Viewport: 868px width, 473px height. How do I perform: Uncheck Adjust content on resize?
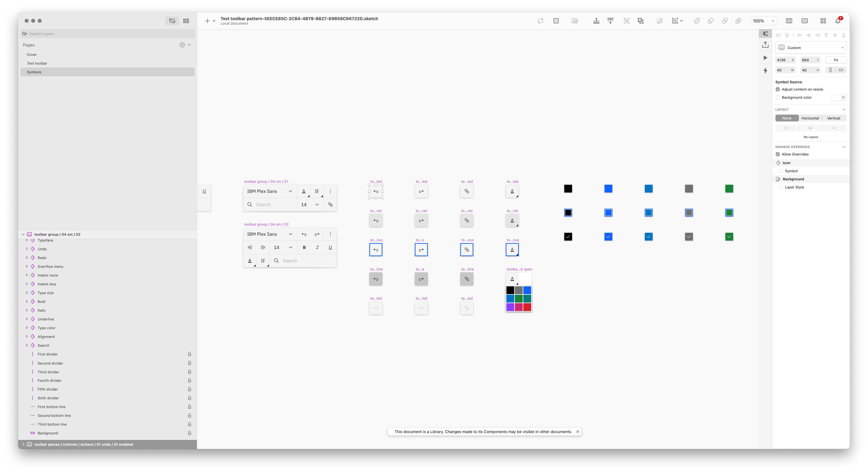778,89
